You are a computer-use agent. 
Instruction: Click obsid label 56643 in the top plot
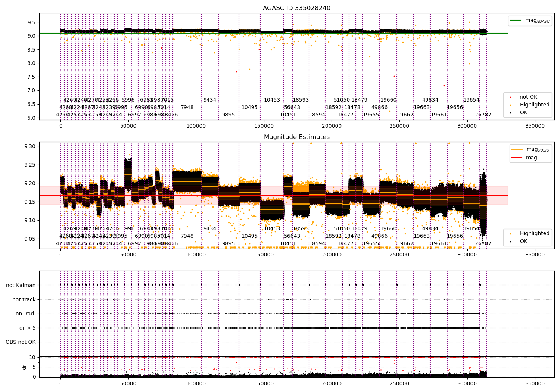point(292,108)
